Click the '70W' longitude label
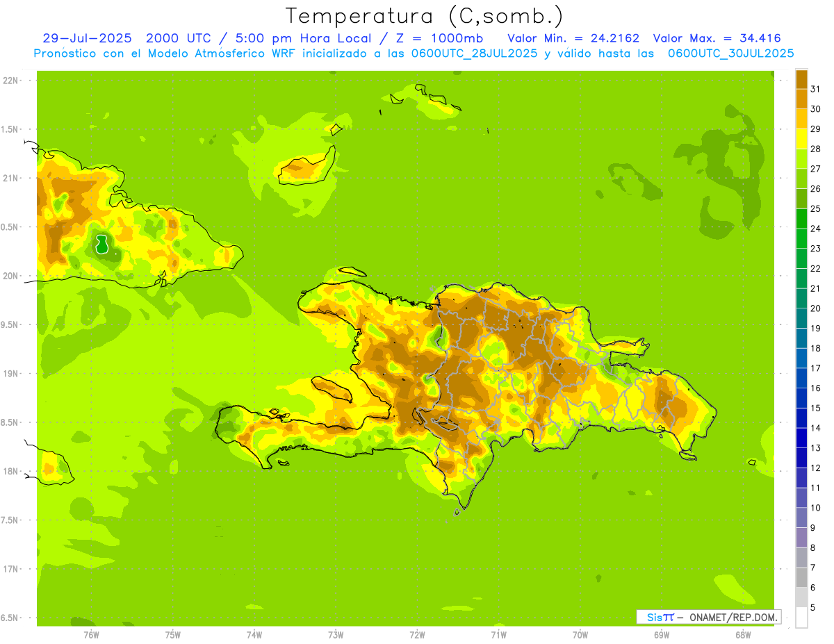Screen dimensions: 834x644 (580, 635)
